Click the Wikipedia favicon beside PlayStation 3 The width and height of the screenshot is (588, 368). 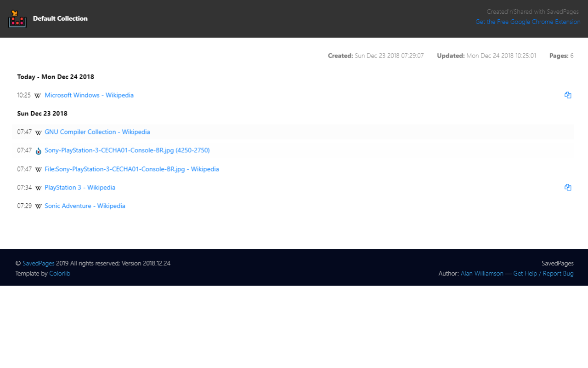tap(39, 188)
